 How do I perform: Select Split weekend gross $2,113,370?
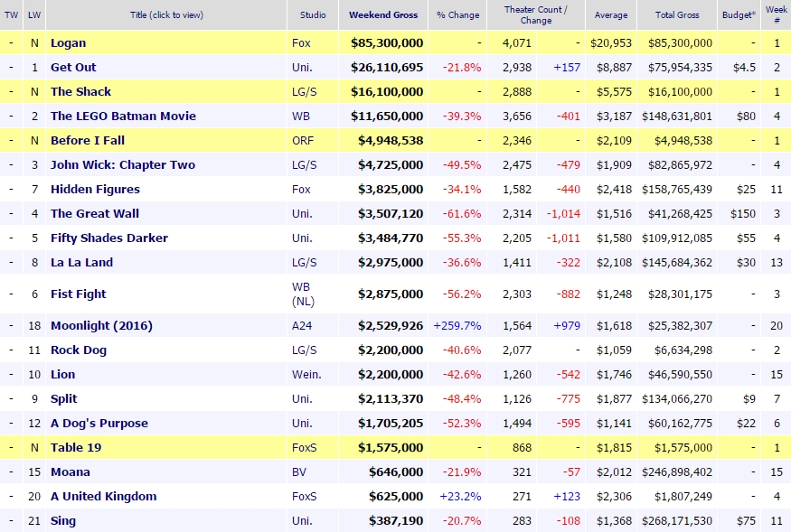pyautogui.click(x=391, y=399)
